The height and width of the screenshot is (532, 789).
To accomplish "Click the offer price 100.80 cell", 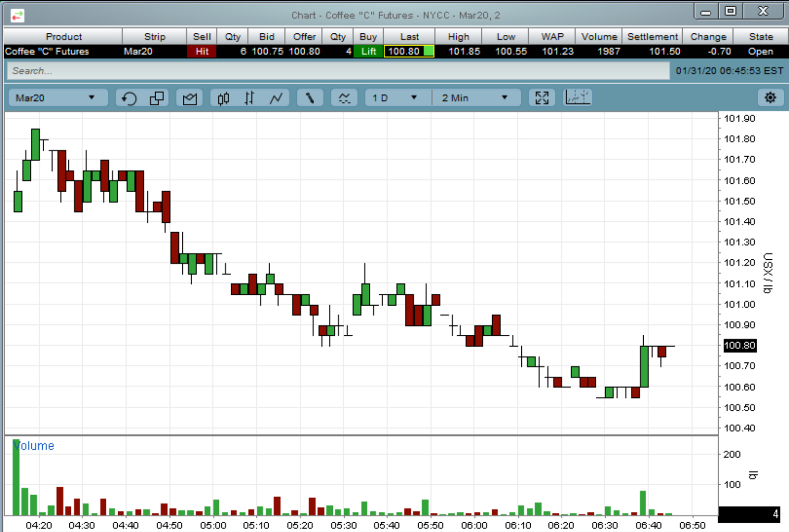I will click(304, 51).
